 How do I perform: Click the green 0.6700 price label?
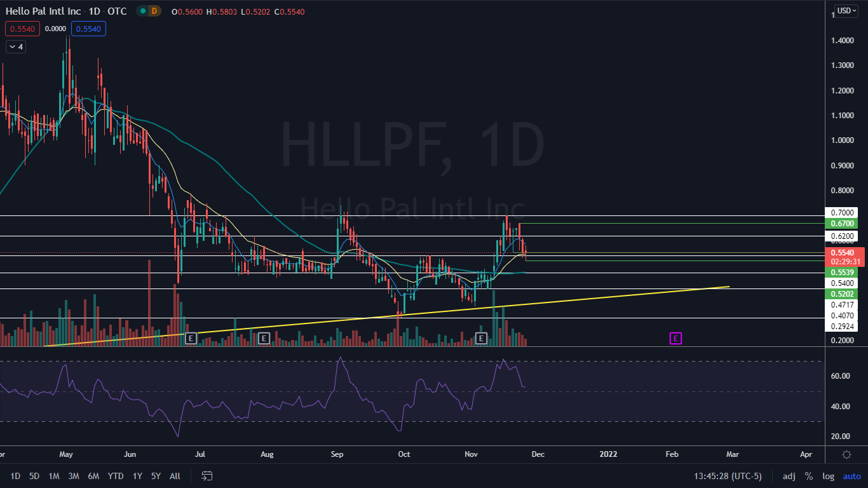click(x=841, y=224)
